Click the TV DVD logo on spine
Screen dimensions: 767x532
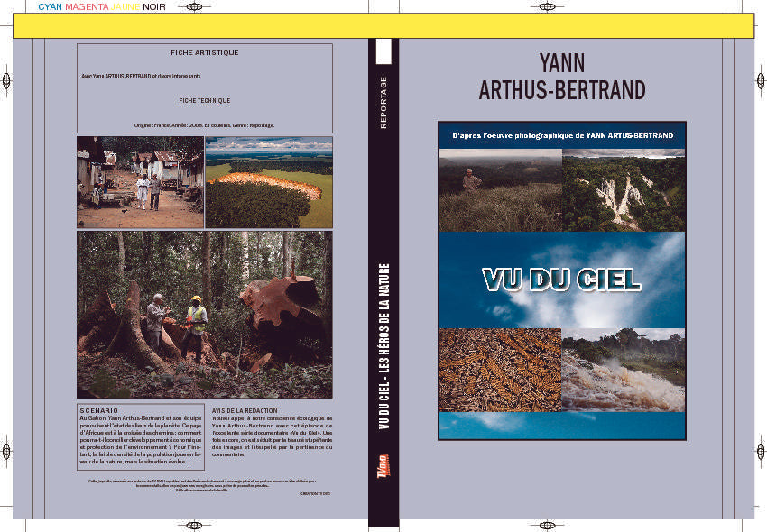383,466
